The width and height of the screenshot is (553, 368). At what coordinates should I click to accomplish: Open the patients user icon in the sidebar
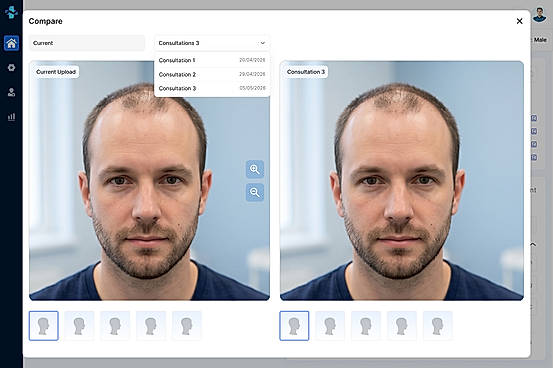11,92
